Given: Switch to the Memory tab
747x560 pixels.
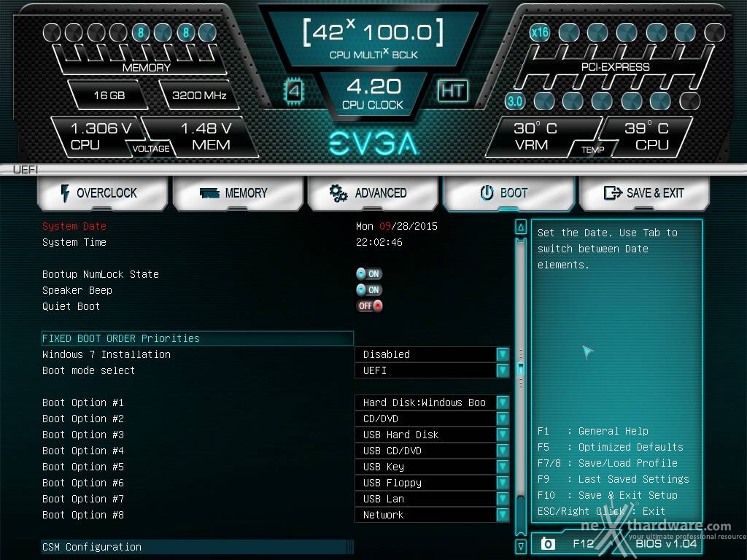Looking at the screenshot, I should click(238, 192).
